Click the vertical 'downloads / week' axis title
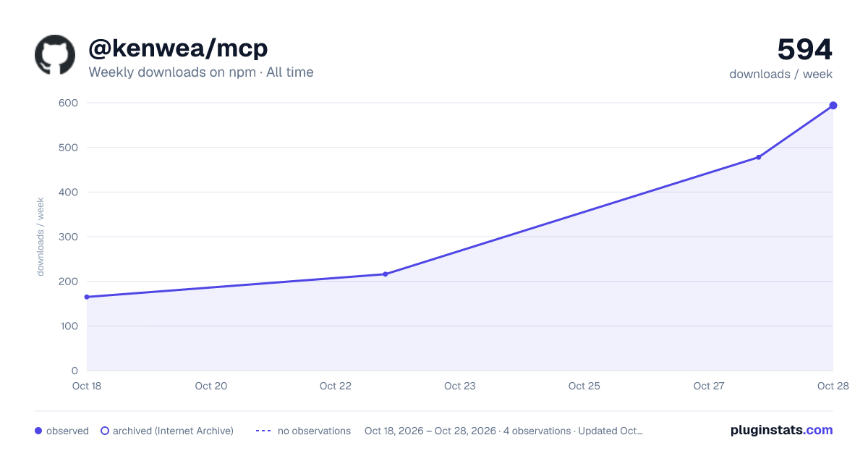This screenshot has height=456, width=868. coord(41,237)
